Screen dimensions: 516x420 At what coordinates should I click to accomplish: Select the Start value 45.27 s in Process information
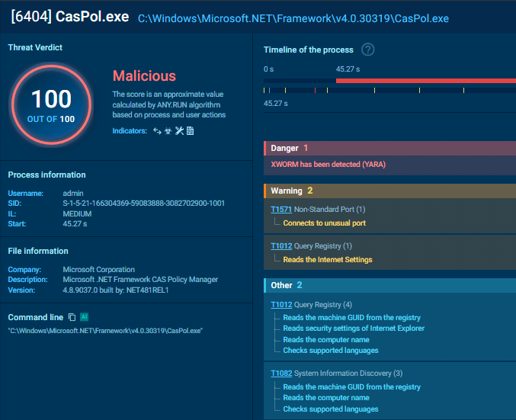click(x=75, y=224)
